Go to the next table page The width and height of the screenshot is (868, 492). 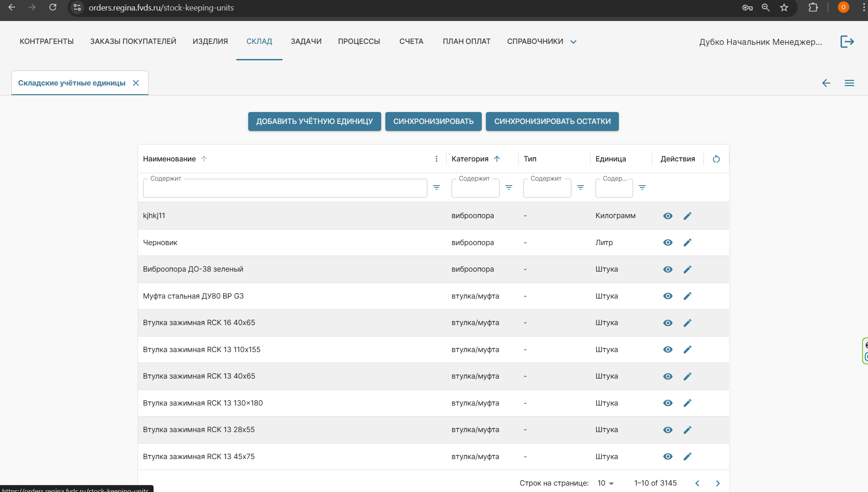[718, 483]
